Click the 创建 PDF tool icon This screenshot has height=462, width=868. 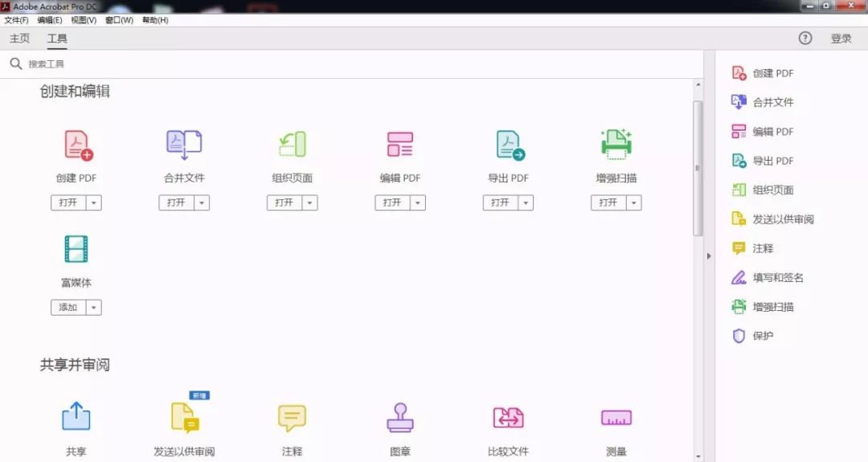pos(78,145)
